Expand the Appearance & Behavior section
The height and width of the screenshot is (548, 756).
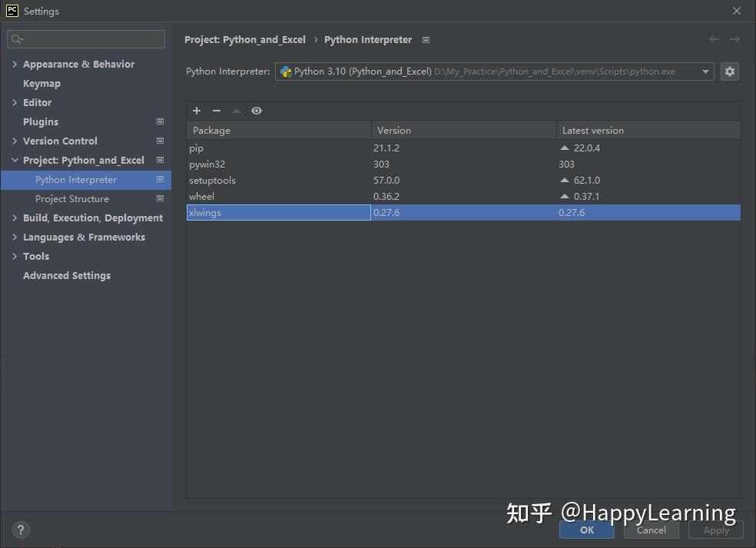[x=13, y=64]
